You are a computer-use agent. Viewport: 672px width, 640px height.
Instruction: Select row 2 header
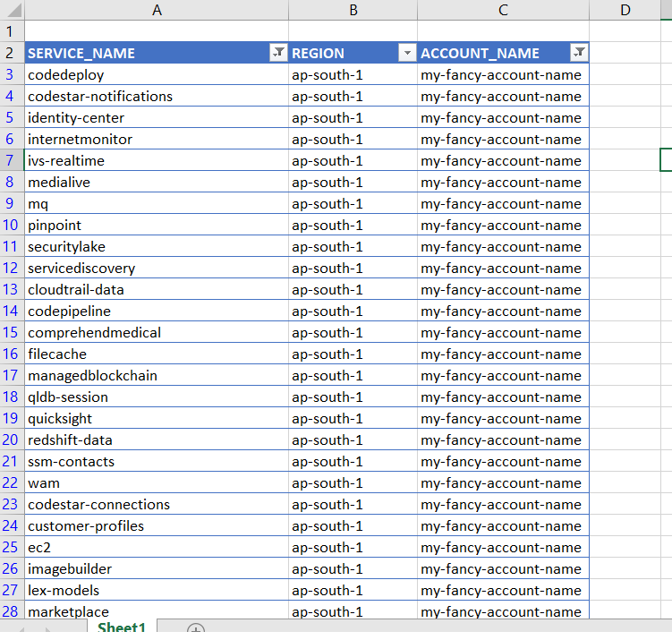(12, 53)
